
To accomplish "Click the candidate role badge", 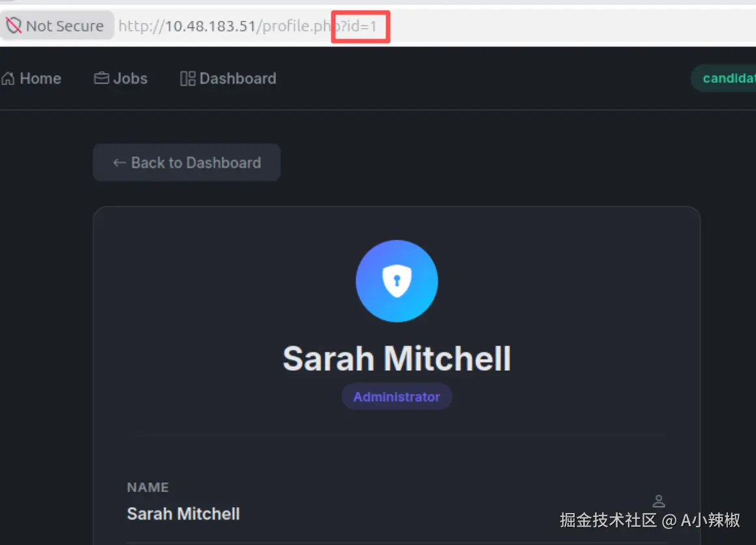I will [x=723, y=78].
